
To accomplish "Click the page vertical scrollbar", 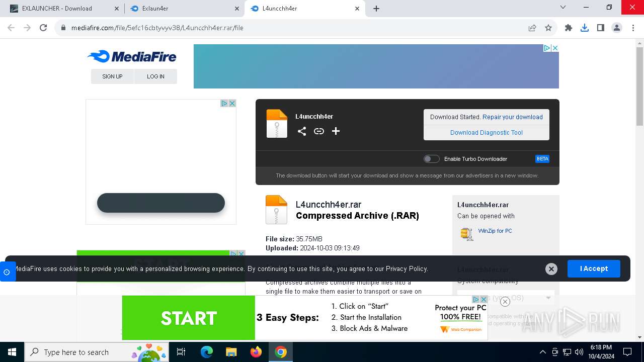I will coord(639,86).
